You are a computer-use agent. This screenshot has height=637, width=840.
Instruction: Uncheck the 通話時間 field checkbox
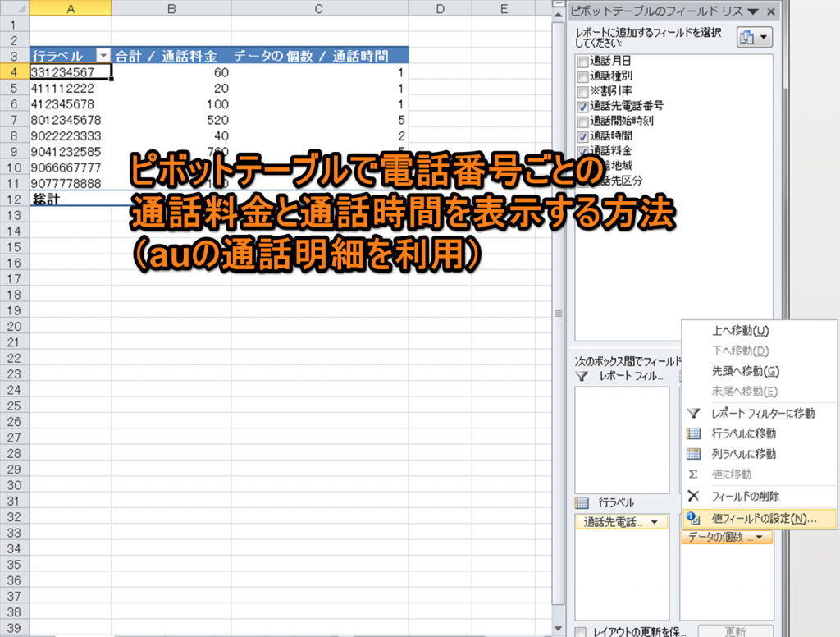[x=583, y=137]
